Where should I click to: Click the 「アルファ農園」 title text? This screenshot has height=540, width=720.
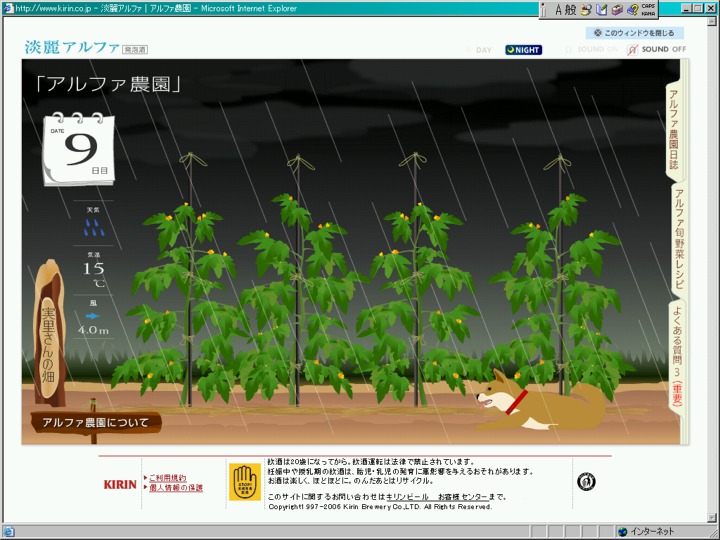[108, 84]
